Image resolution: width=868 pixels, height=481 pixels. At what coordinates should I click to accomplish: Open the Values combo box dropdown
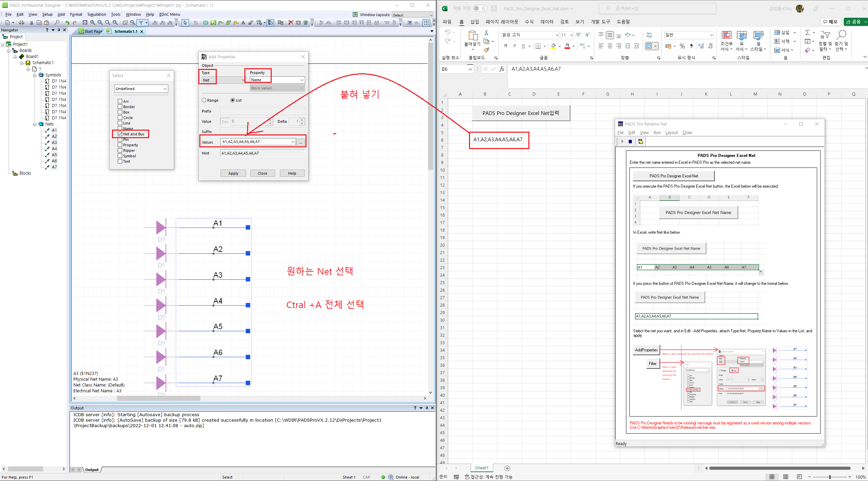point(293,142)
